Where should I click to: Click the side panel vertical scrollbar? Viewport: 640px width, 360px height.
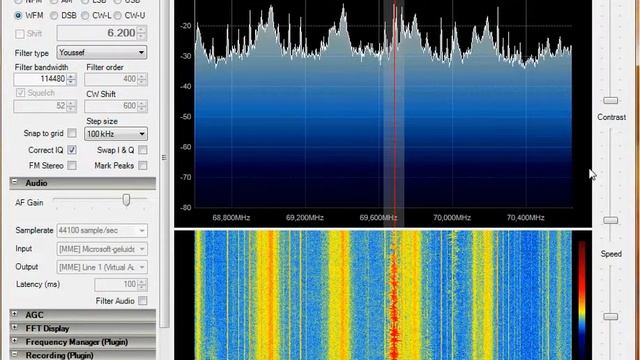[164, 163]
